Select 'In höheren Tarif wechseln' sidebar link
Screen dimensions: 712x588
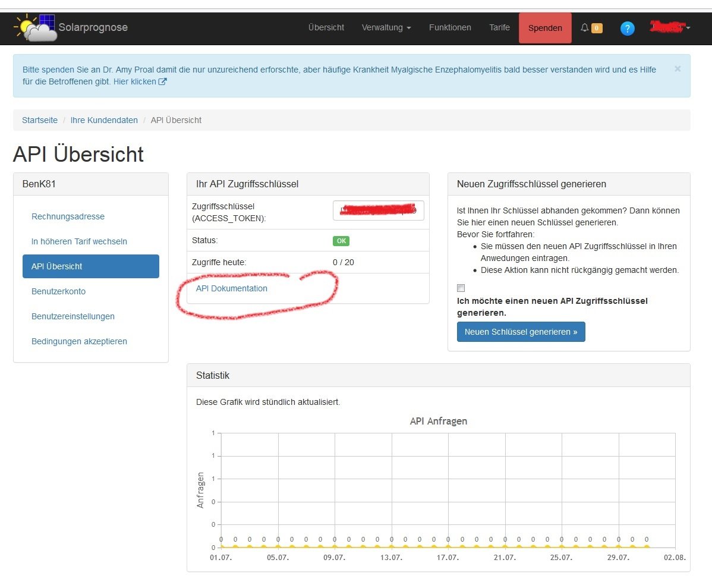(79, 241)
